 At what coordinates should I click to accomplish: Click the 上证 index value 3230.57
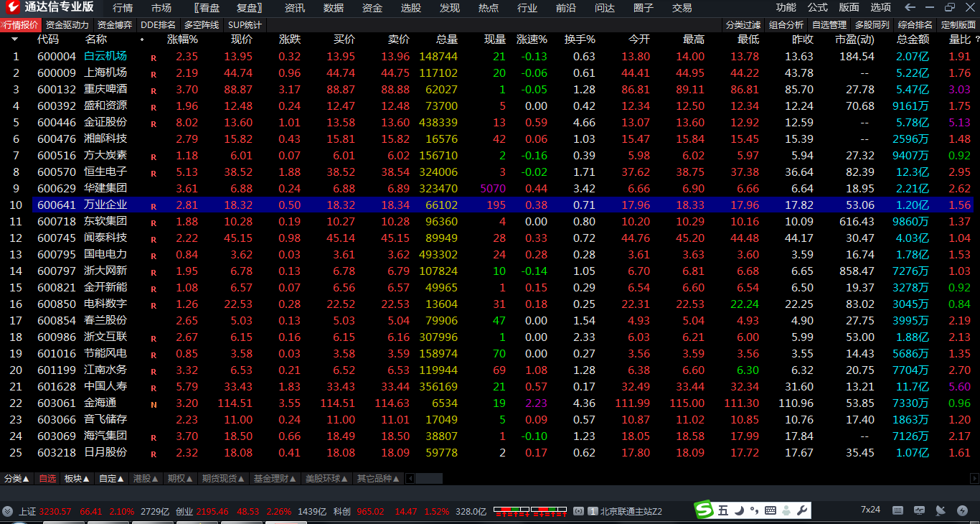(x=55, y=512)
